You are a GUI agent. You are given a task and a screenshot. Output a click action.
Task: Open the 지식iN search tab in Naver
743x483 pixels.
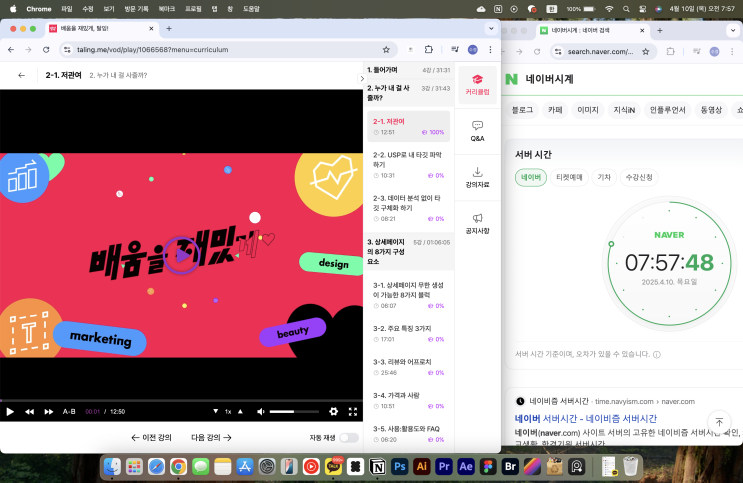624,110
